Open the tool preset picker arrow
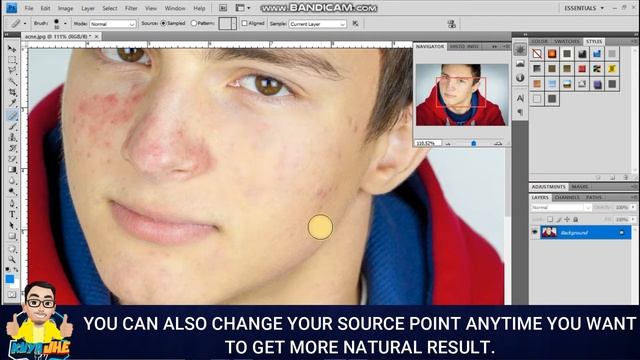 pos(25,24)
